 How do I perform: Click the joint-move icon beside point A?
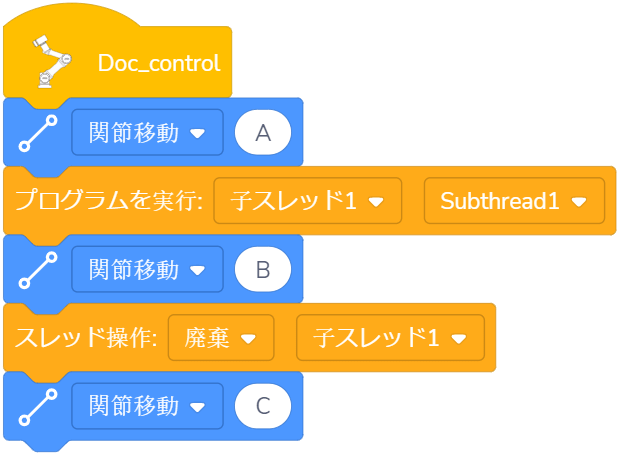coord(36,134)
